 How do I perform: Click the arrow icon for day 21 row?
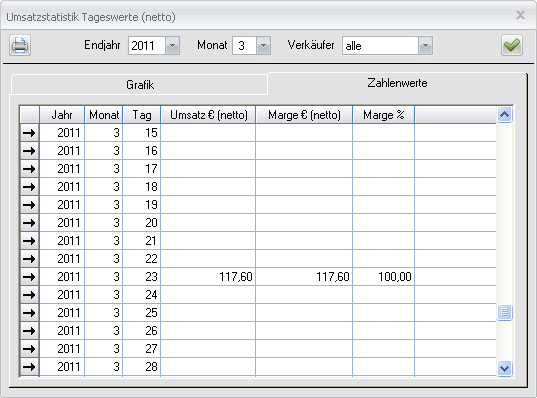point(29,241)
